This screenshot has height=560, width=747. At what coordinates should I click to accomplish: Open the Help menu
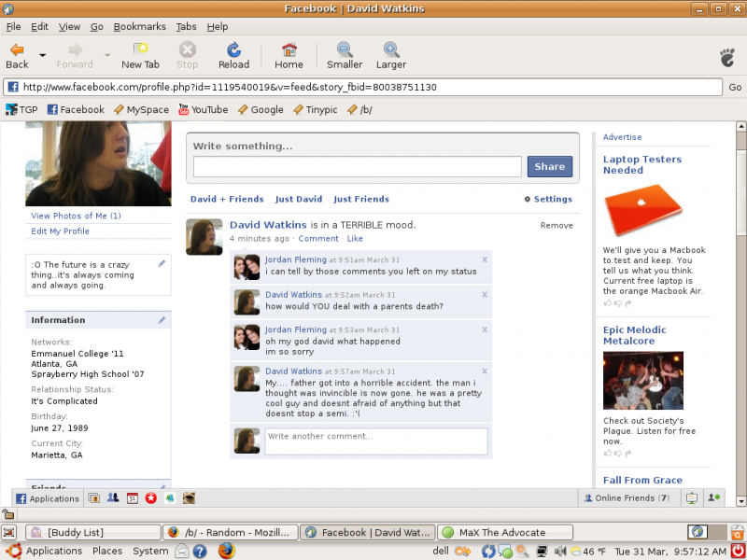coord(218,27)
